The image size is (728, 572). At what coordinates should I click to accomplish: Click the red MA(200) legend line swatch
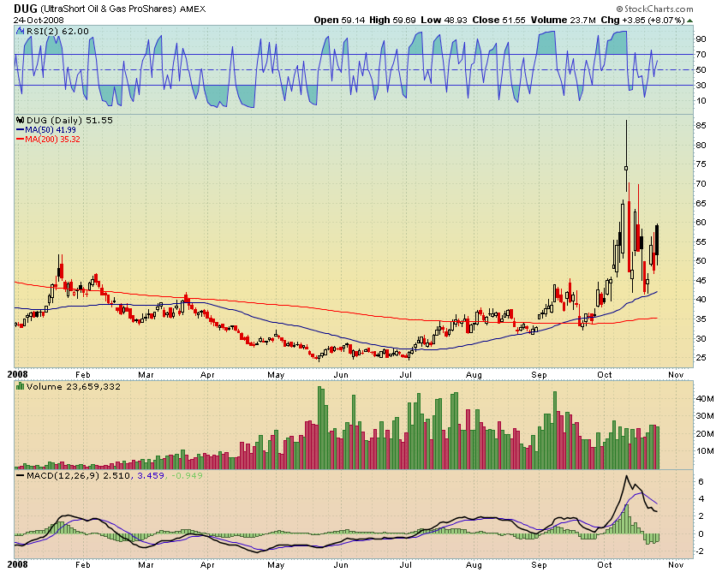(20, 140)
